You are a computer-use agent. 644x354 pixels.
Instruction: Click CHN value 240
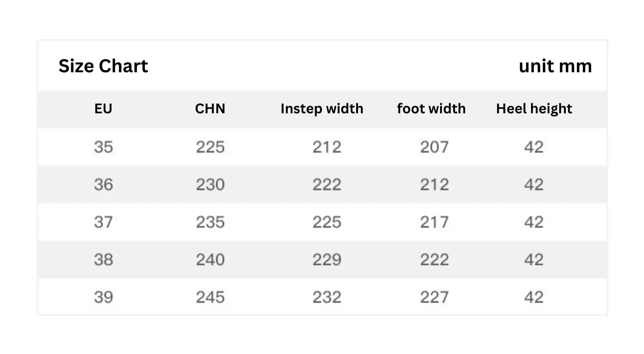click(210, 260)
